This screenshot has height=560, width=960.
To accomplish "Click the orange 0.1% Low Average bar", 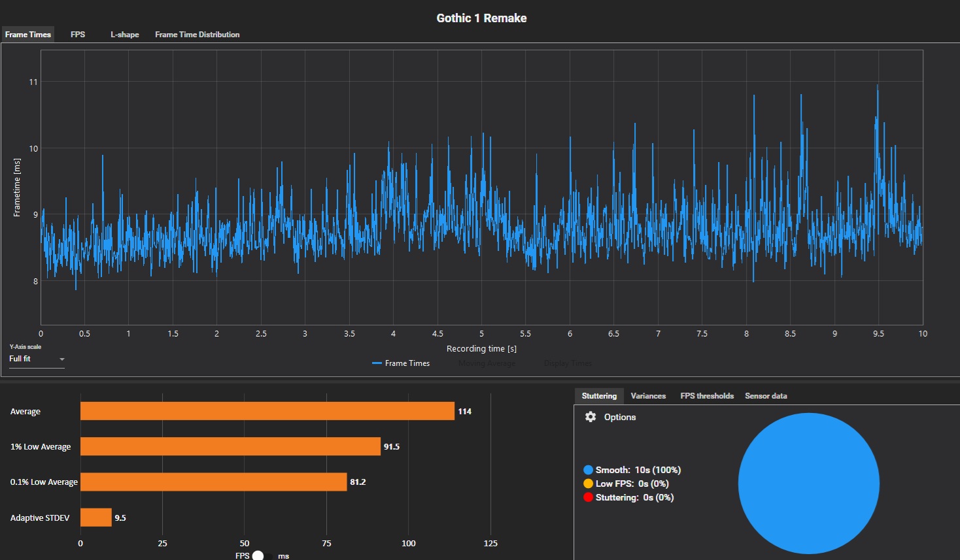I will (x=214, y=482).
